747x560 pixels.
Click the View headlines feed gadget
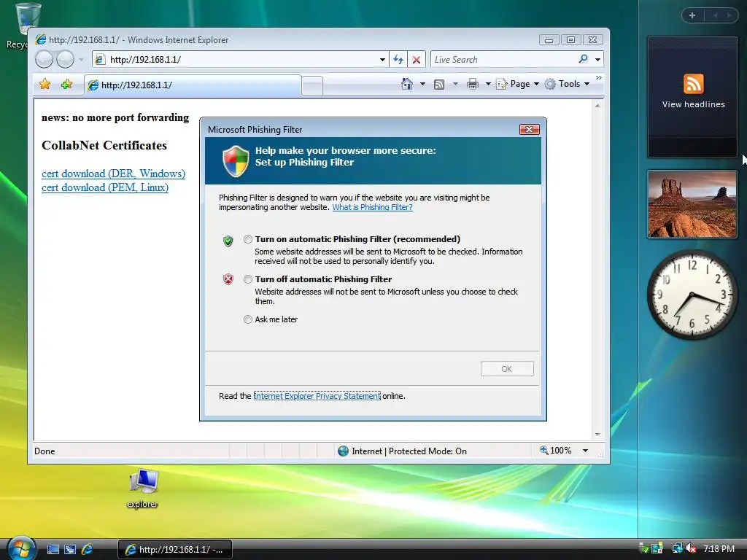pos(693,97)
